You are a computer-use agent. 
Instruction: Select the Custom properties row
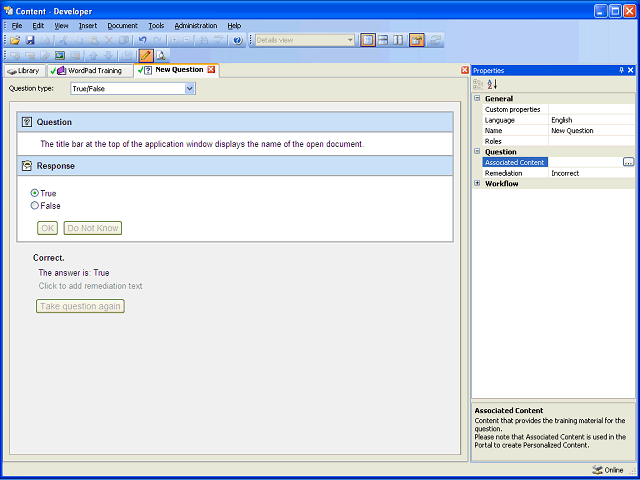tap(559, 109)
